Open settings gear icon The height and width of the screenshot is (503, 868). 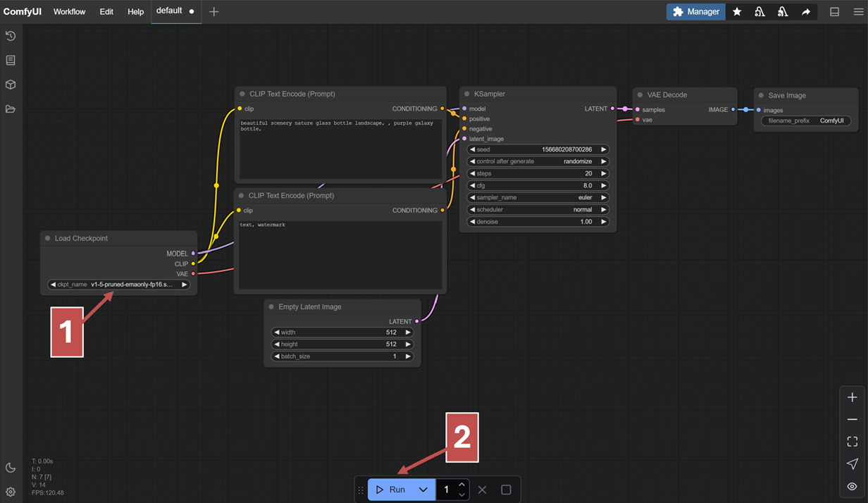point(11,492)
